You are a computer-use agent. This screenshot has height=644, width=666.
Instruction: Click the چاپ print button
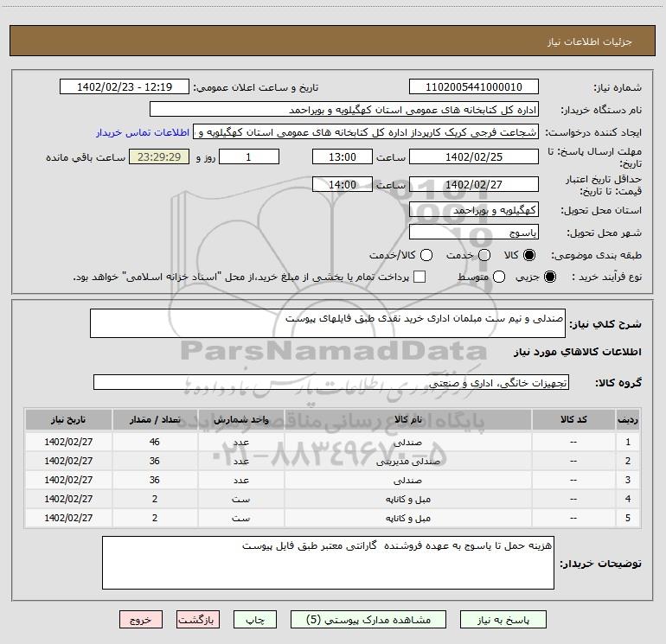(x=255, y=620)
